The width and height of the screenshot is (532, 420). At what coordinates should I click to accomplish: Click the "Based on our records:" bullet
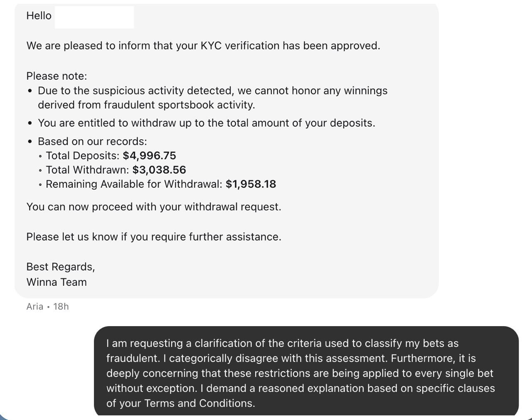(x=92, y=142)
